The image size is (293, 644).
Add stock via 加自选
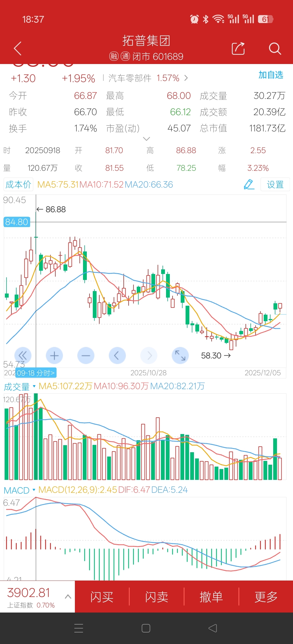click(x=271, y=75)
